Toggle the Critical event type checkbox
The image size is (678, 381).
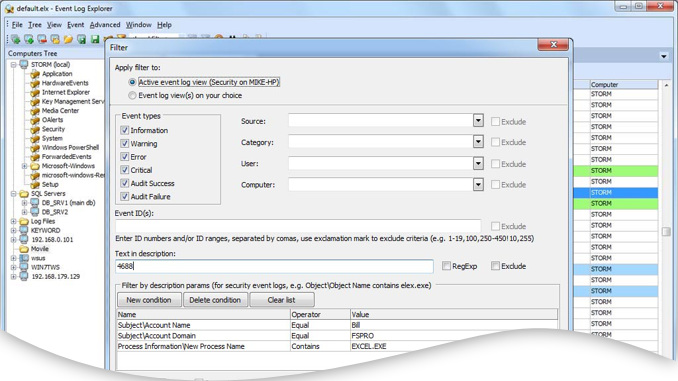tap(125, 170)
